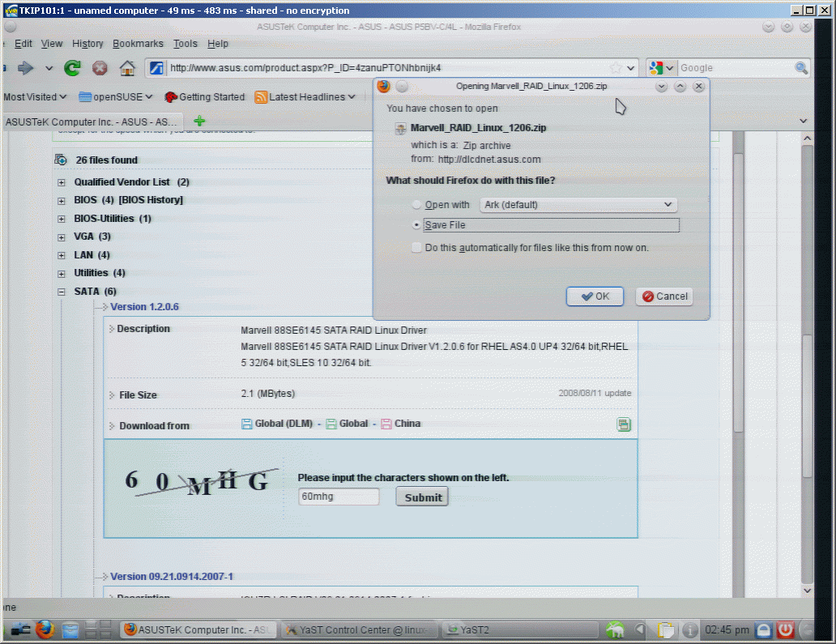
Task: Expand the LAN (4) category
Action: 62,255
